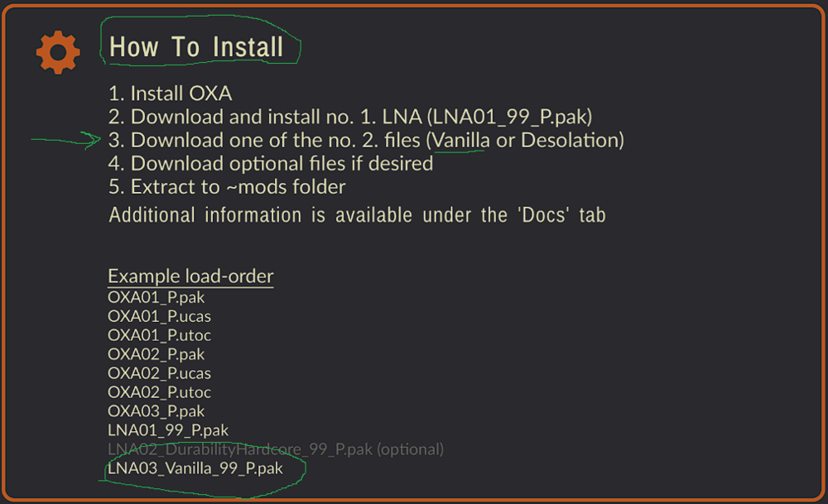
Task: Click the circled LNA03_Vanilla_99_P.pak entry
Action: pyautogui.click(x=195, y=469)
